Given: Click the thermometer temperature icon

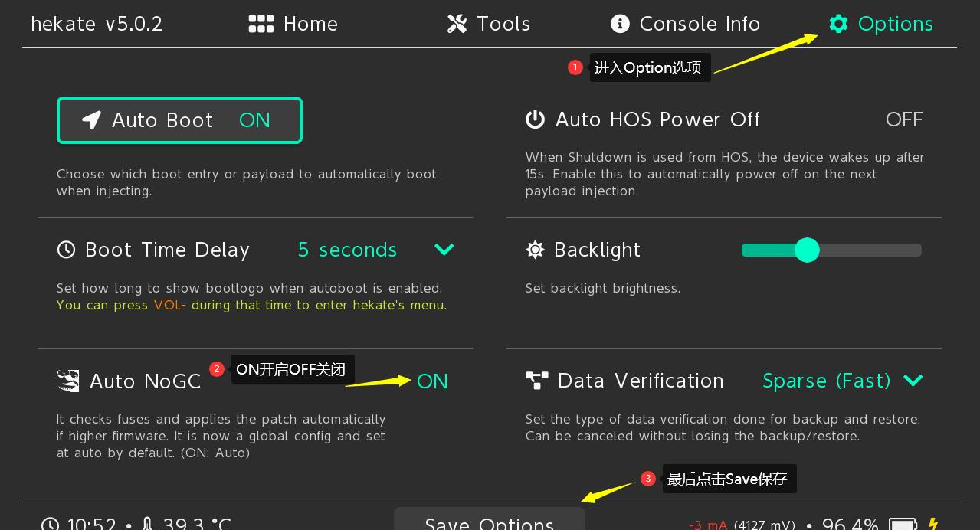Looking at the screenshot, I should 147,524.
